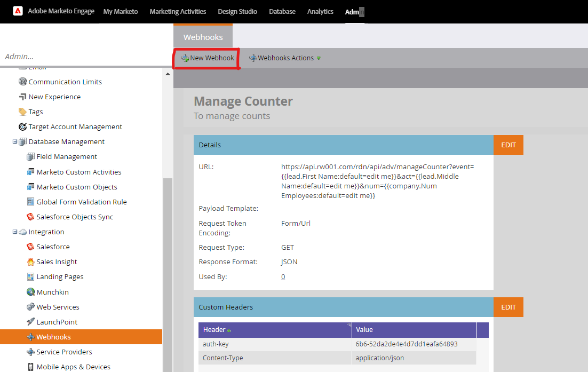Image resolution: width=588 pixels, height=372 pixels.
Task: Click the Landing Pages icon
Action: [30, 277]
